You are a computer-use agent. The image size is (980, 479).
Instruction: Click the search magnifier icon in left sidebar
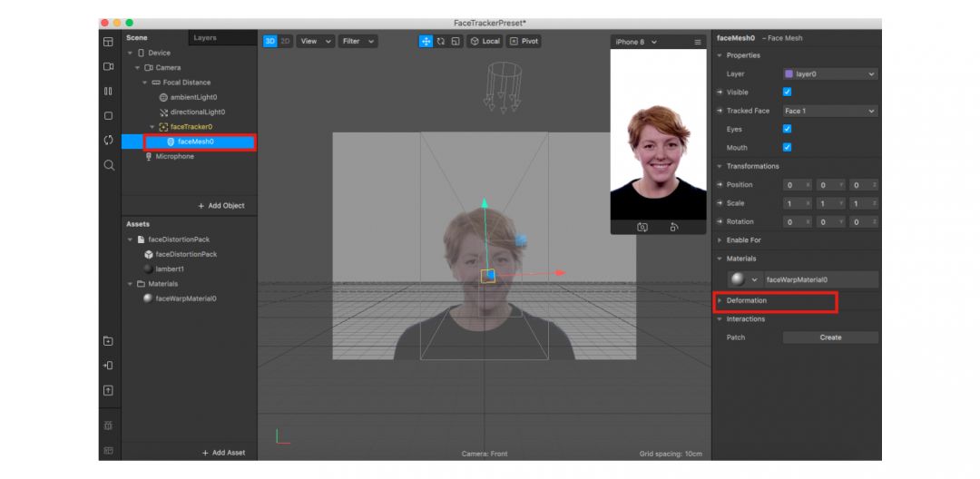[108, 165]
